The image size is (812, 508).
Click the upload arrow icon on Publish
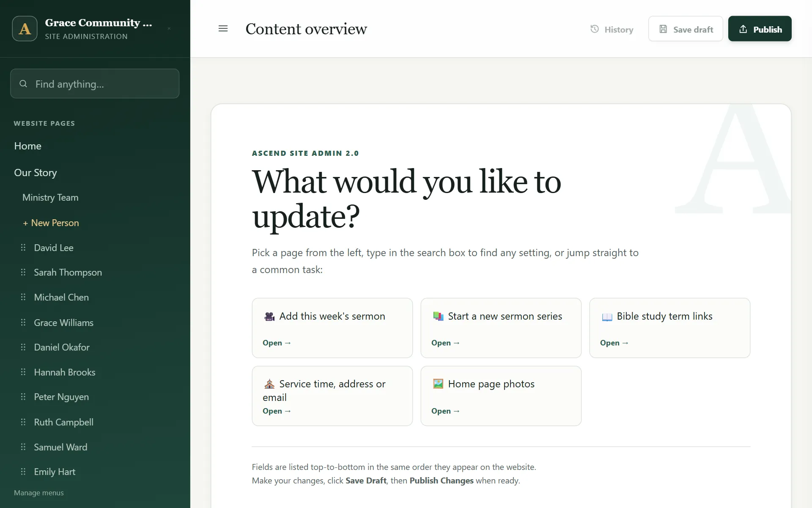[743, 29]
